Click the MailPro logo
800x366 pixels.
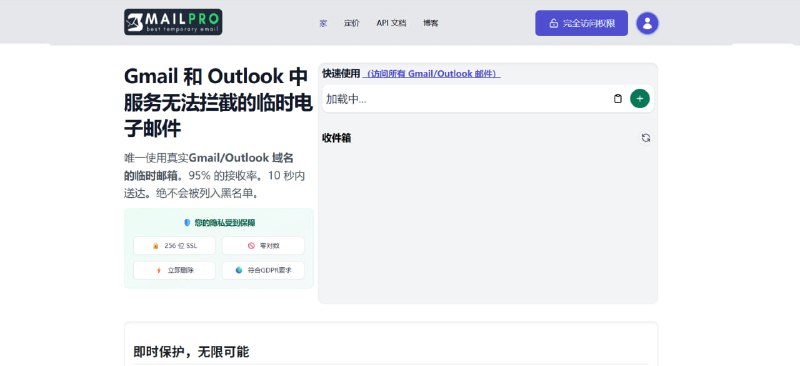pos(173,22)
